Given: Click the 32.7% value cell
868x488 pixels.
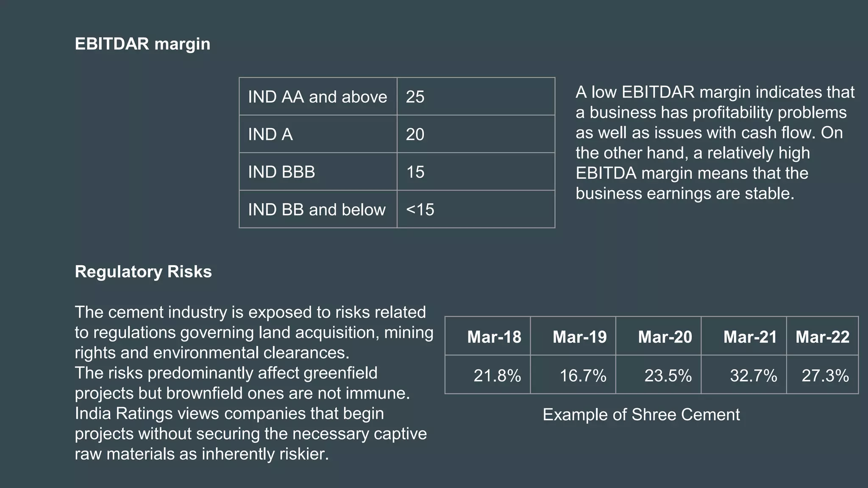Looking at the screenshot, I should click(744, 374).
